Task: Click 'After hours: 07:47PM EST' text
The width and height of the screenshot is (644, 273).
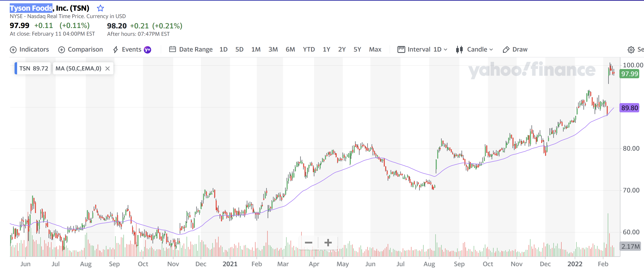Action: pyautogui.click(x=138, y=34)
